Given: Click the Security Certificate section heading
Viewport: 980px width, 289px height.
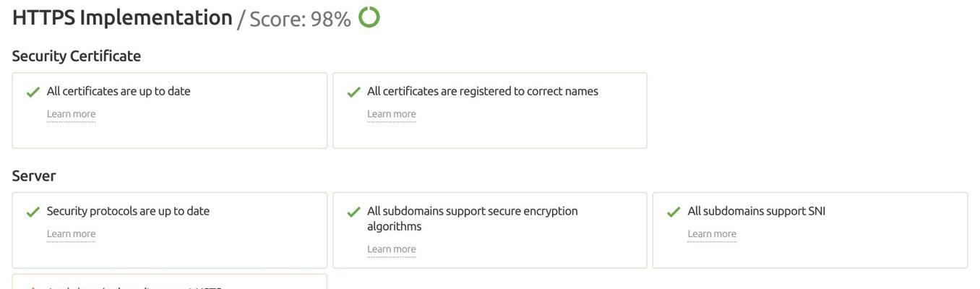Looking at the screenshot, I should tap(77, 56).
